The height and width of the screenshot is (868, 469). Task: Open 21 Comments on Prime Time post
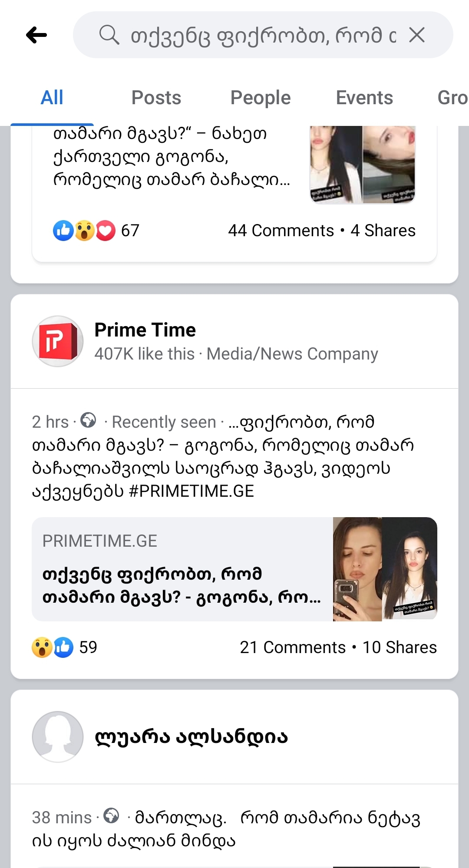click(x=293, y=647)
